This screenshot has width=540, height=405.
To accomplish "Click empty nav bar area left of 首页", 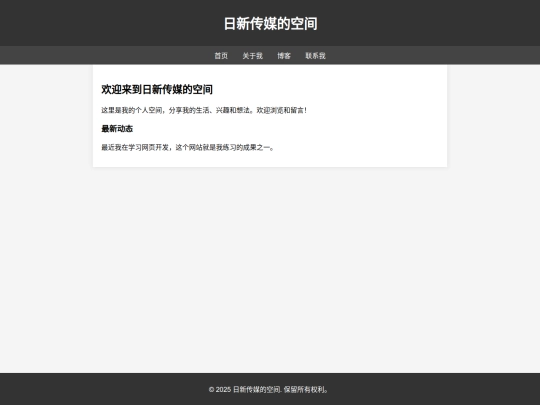I will click(103, 55).
